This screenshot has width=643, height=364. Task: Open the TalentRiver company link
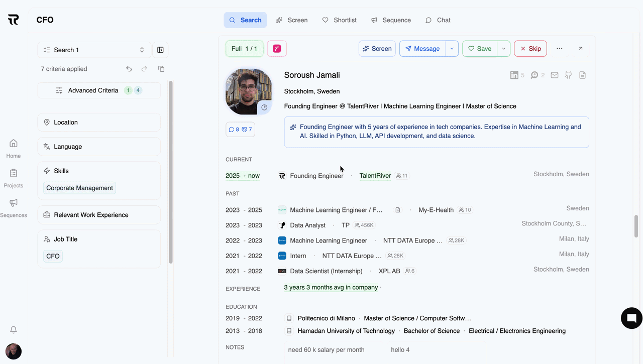375,176
